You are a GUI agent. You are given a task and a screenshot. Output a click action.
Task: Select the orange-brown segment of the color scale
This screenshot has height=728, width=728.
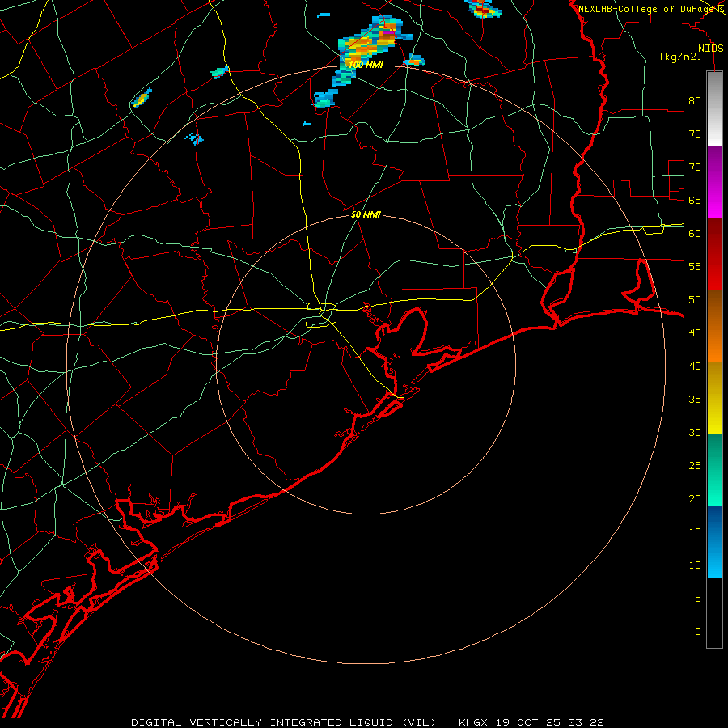714,325
